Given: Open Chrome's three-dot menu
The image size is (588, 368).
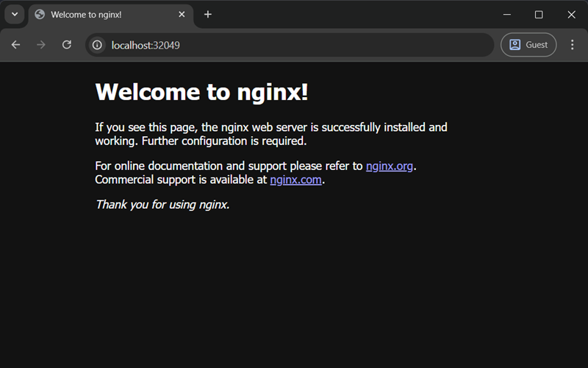Looking at the screenshot, I should tap(573, 45).
